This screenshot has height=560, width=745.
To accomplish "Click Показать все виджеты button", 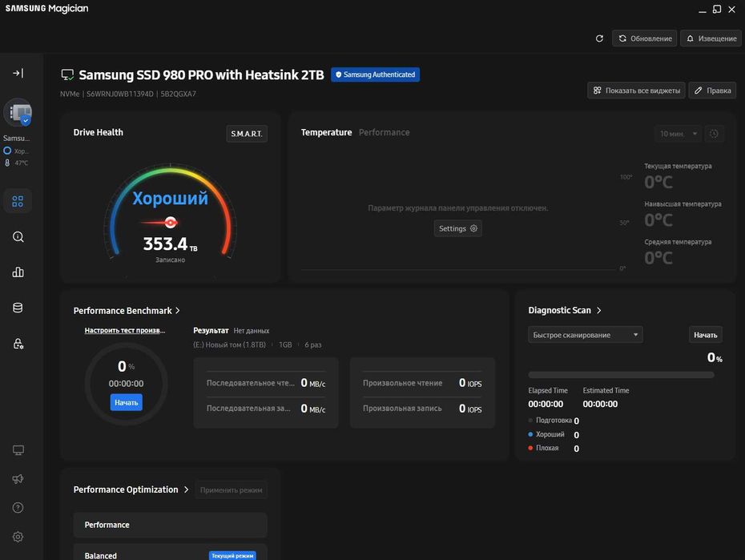I will tap(636, 91).
